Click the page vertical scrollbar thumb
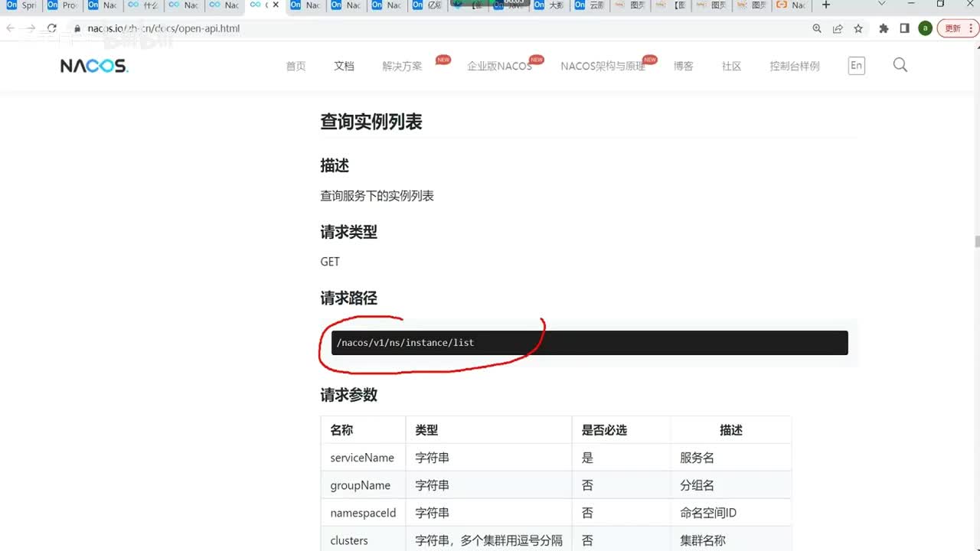 pos(977,242)
